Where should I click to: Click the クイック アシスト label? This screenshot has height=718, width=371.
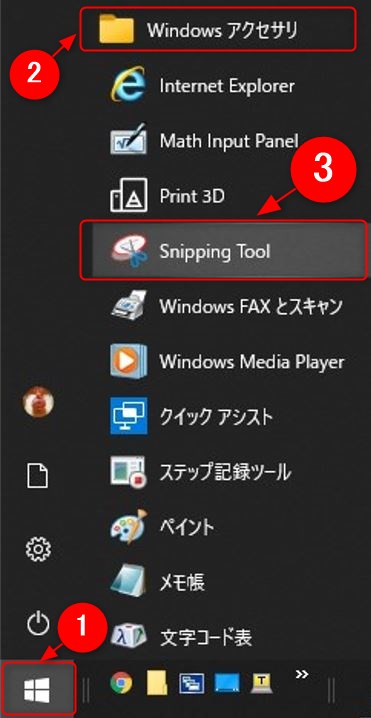(x=216, y=417)
